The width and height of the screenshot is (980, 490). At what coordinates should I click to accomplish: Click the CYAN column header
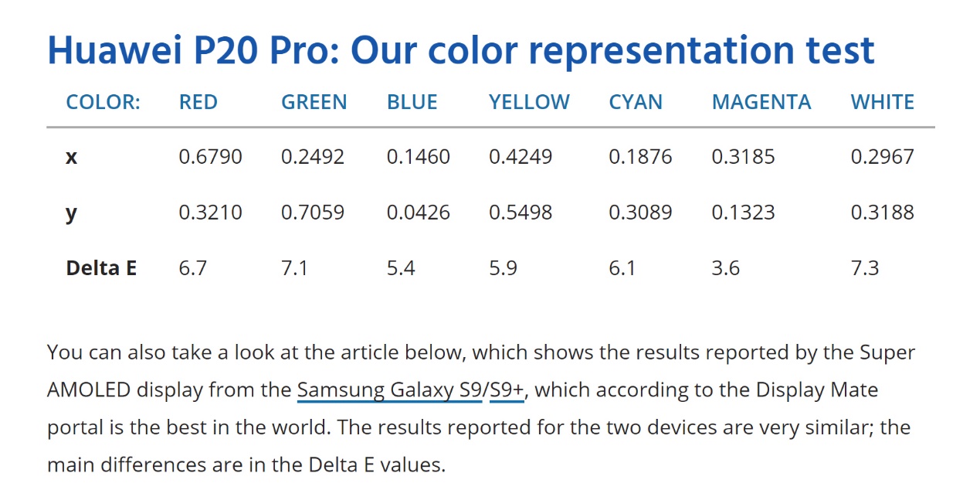pos(636,102)
